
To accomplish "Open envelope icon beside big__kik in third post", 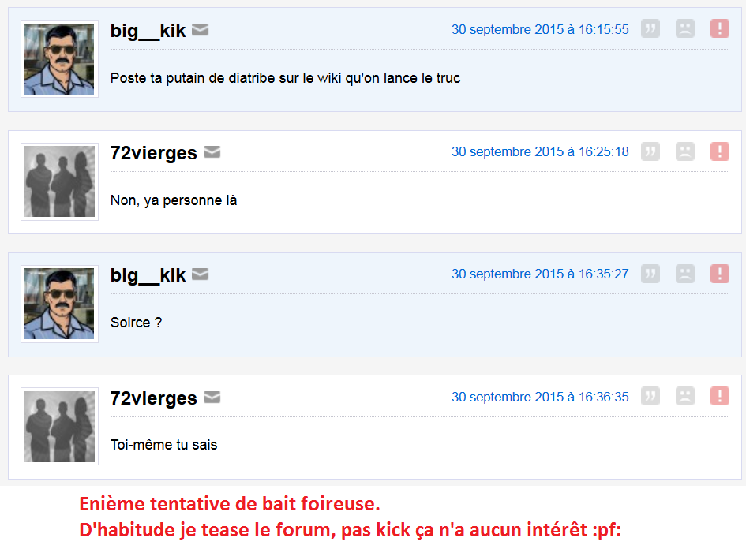I will pos(200,274).
